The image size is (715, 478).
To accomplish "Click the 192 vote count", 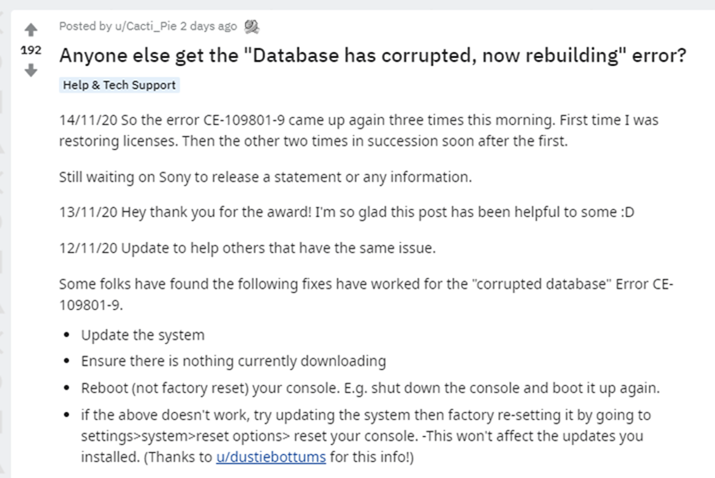I will pos(31,50).
